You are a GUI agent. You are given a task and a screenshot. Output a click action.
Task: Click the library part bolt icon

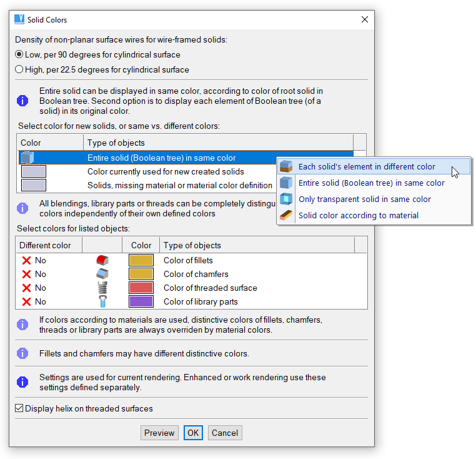tap(102, 301)
